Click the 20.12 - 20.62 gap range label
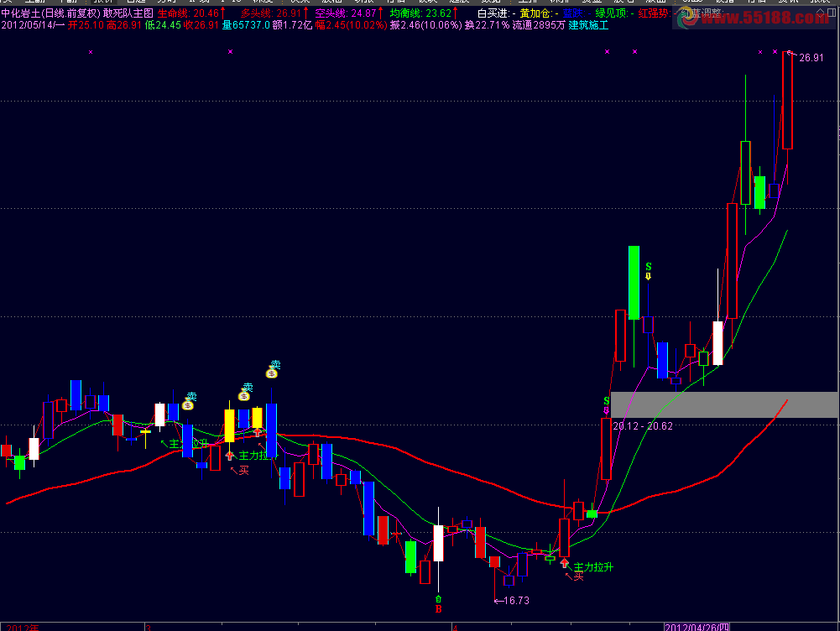The height and width of the screenshot is (631, 840). point(642,426)
